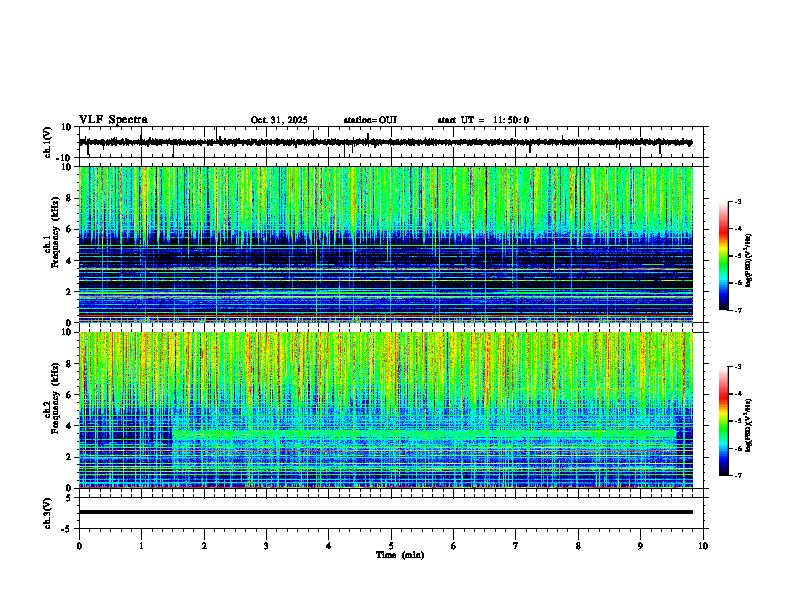
Task: Click the ch.2 "Frequency (kHz)" axis label
Action: point(55,398)
